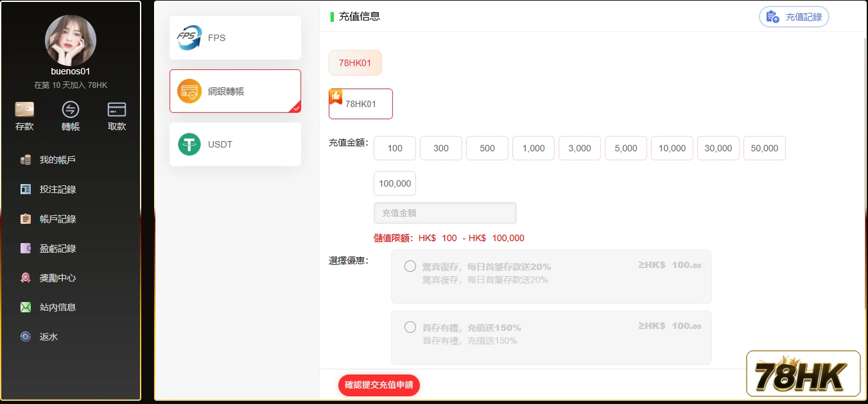This screenshot has height=404, width=868.
Task: Select 首存有禮 150% bonus radio button
Action: coord(410,327)
